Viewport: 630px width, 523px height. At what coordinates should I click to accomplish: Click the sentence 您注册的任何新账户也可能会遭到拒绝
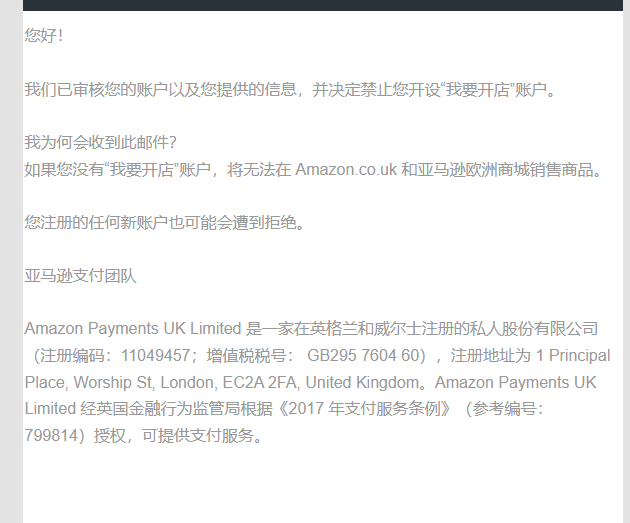pos(165,222)
